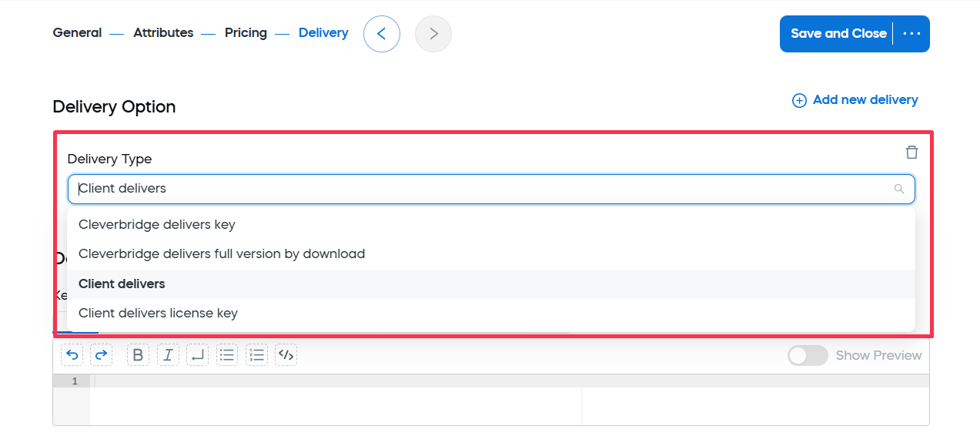
Task: Go to the General step
Action: (x=77, y=33)
